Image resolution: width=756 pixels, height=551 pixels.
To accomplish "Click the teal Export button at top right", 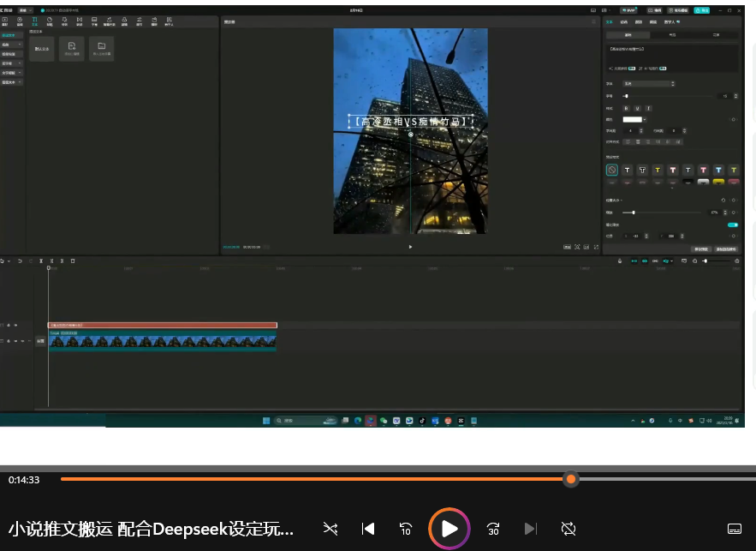I will point(701,10).
